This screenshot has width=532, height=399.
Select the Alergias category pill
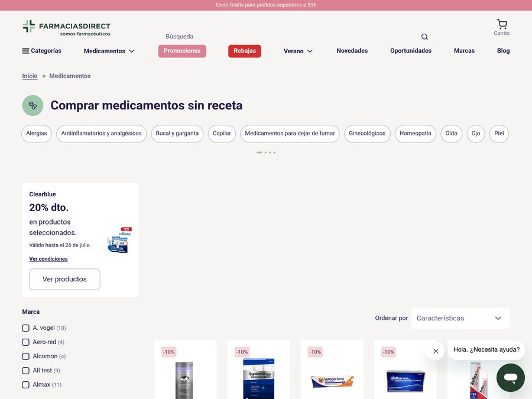click(37, 134)
